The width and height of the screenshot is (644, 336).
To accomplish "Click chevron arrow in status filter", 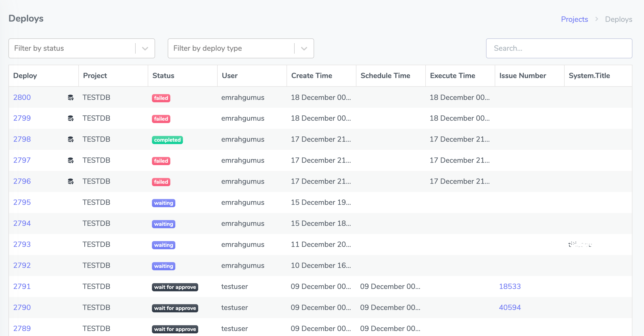I will [145, 48].
